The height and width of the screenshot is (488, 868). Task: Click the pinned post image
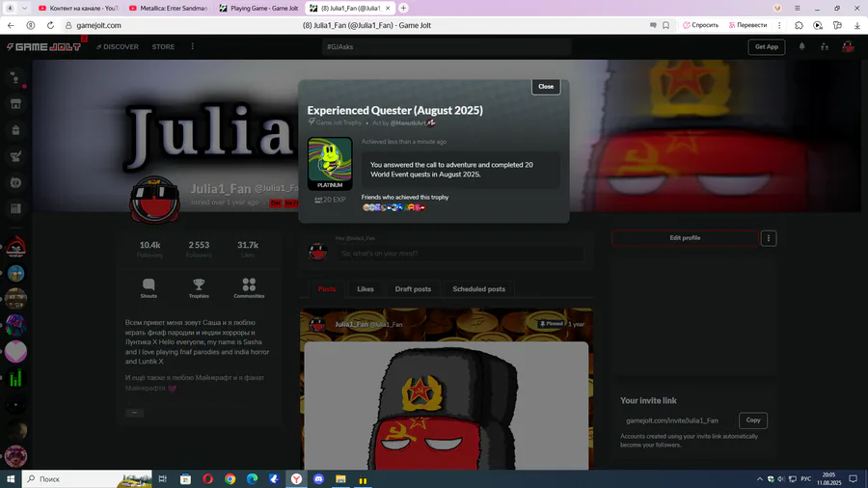(x=447, y=406)
